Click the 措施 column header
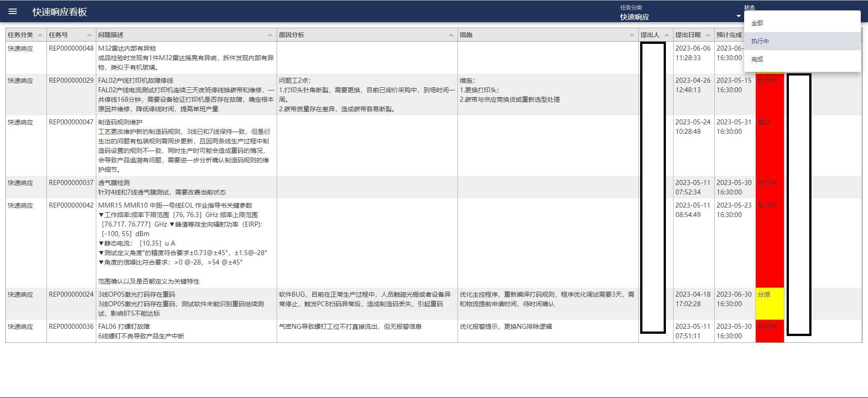 (x=548, y=35)
